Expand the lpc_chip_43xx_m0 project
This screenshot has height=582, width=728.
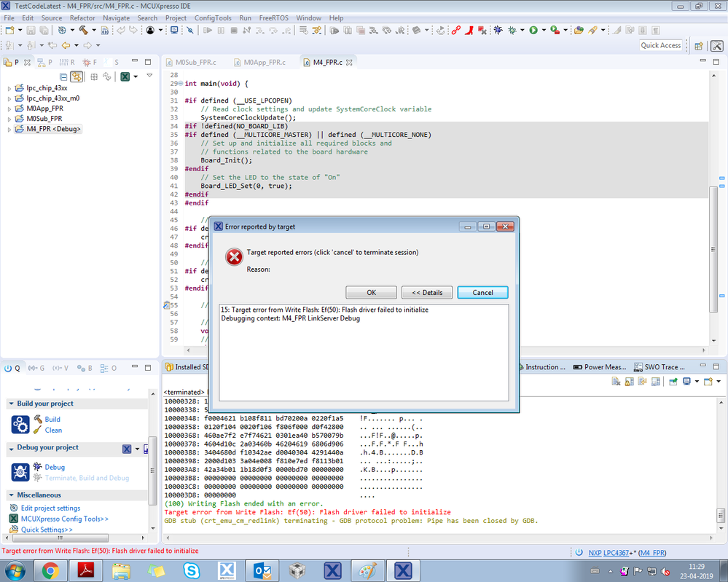9,98
